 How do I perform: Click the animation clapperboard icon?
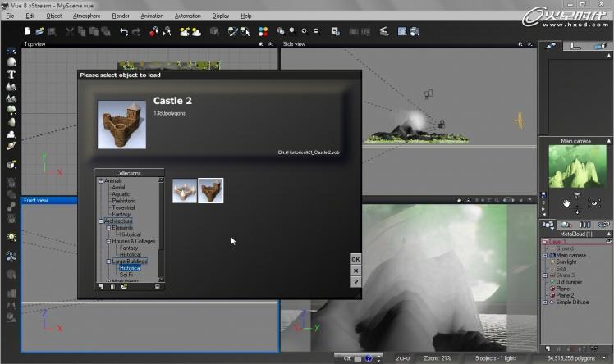(384, 31)
